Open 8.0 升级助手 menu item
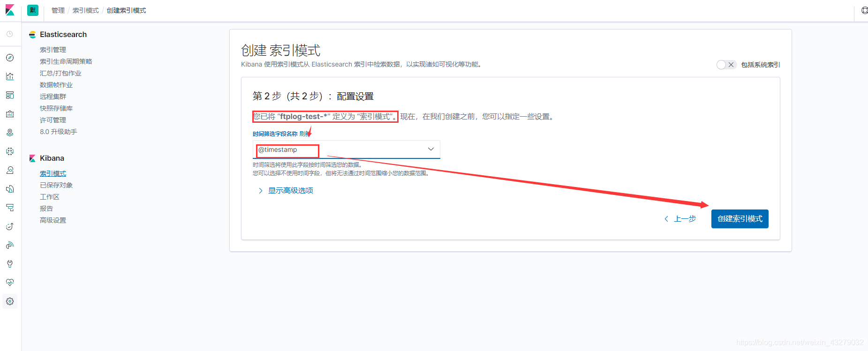This screenshot has width=868, height=351. (59, 132)
